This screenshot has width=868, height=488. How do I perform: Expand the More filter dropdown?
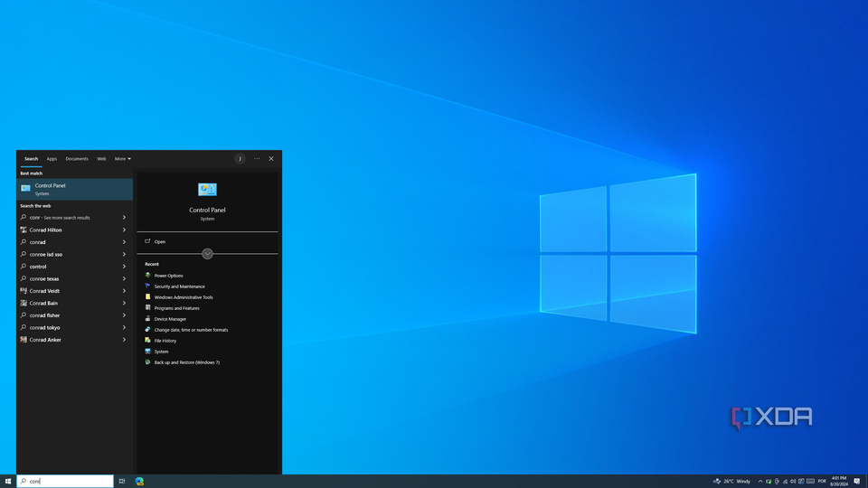(123, 159)
